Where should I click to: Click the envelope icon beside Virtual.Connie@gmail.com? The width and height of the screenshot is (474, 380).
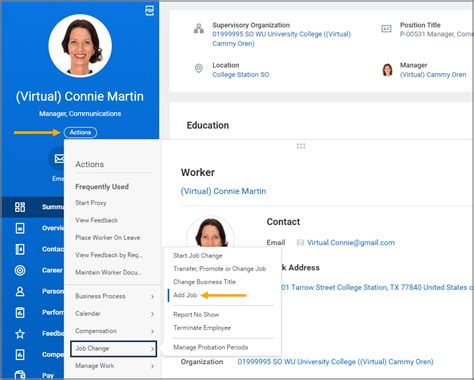300,243
